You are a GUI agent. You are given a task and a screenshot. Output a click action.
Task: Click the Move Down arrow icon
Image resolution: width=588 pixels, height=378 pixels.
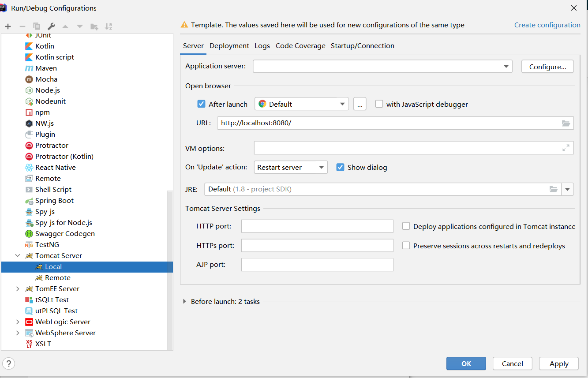(80, 26)
